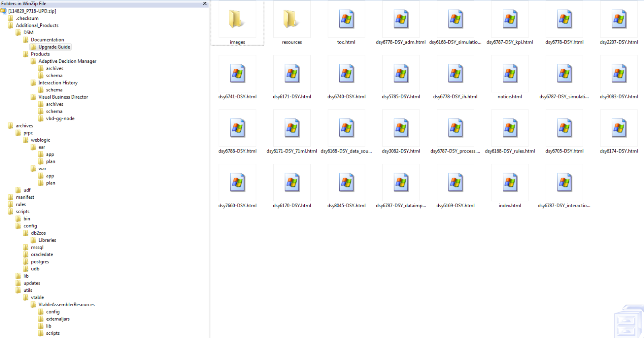Select dsy6171-DSY_71ml.html file icon
This screenshot has width=644, height=338.
(292, 128)
